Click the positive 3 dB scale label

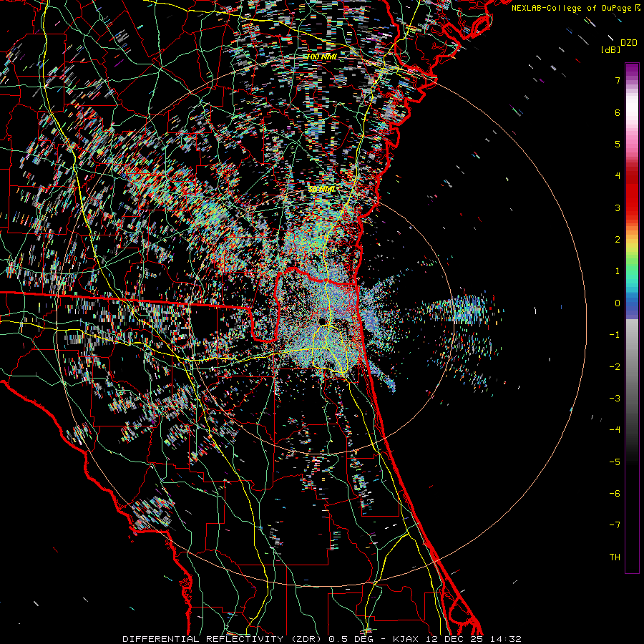coord(618,208)
